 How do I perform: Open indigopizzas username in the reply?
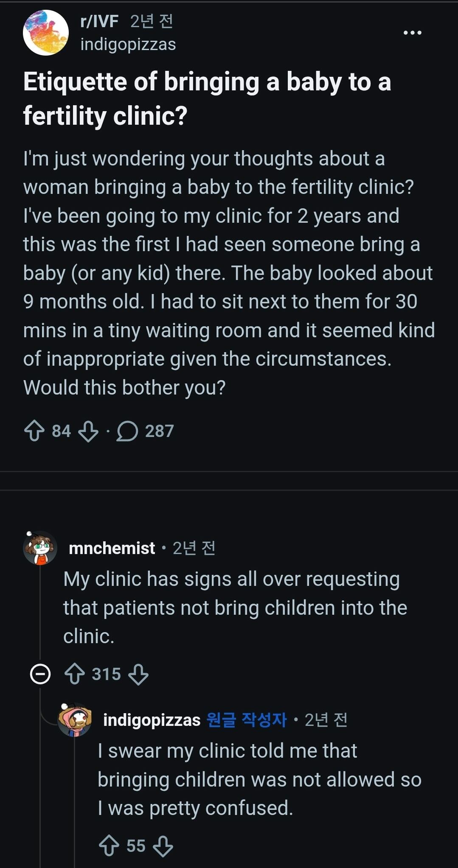point(152,720)
